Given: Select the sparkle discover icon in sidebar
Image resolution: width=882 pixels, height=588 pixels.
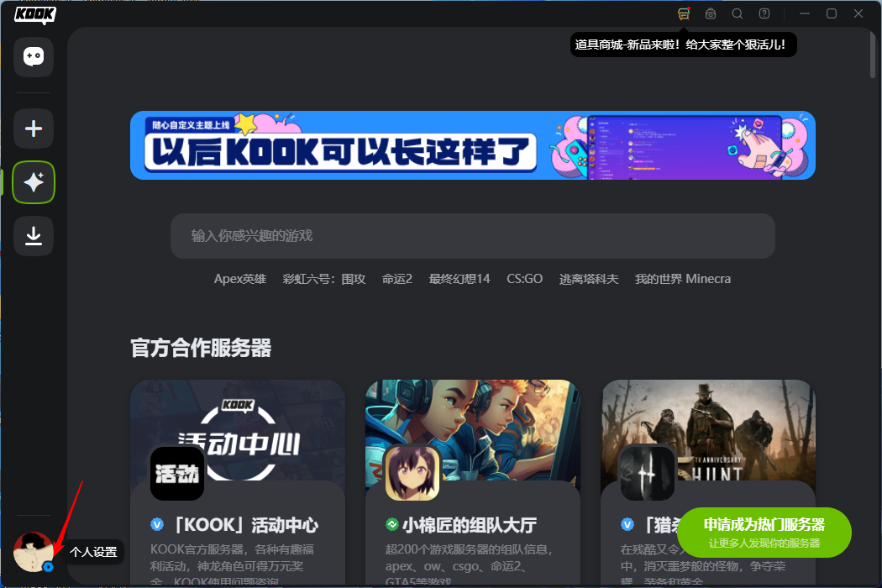Looking at the screenshot, I should [34, 182].
